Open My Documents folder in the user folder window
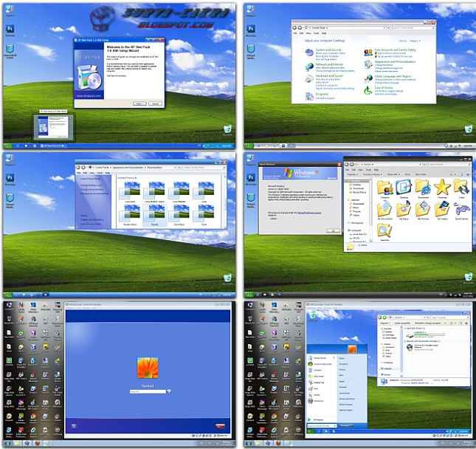476x449 pixels. click(x=384, y=210)
